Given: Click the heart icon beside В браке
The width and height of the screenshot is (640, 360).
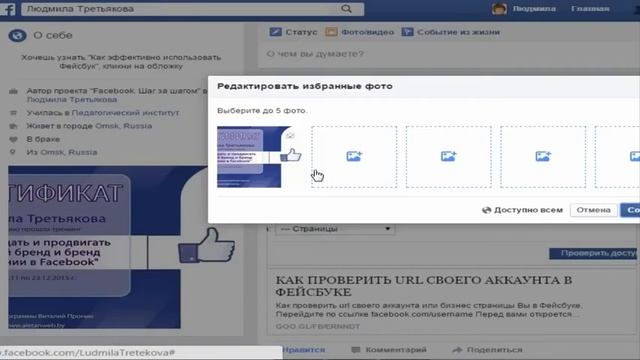Looking at the screenshot, I should 13,139.
